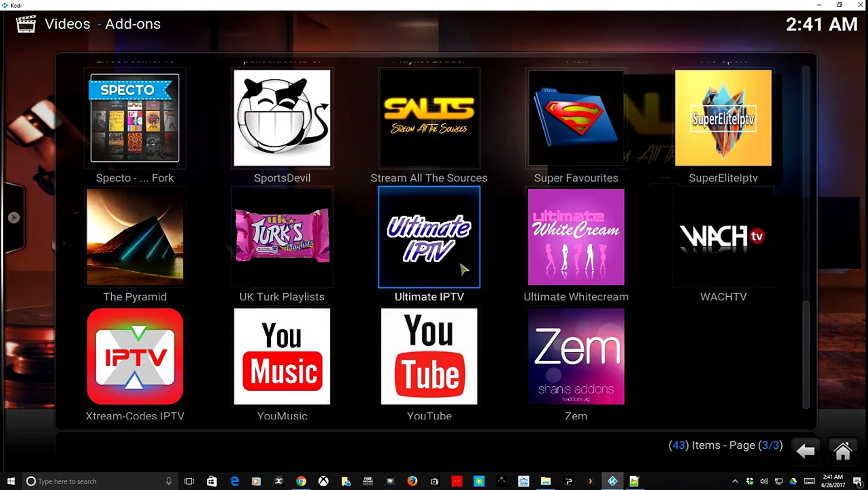868x490 pixels.
Task: Launch SuperEliteIptv add-on
Action: click(723, 118)
